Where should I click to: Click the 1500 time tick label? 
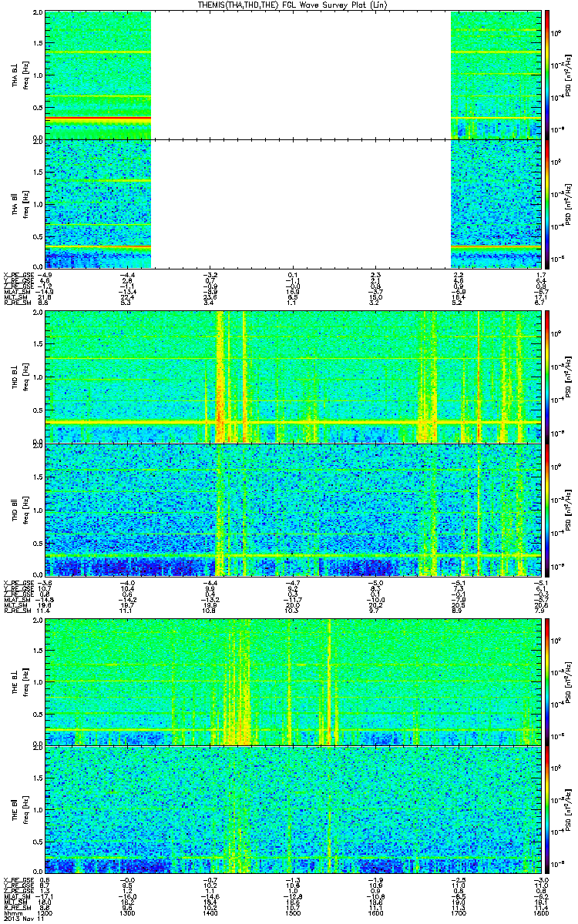(293, 913)
